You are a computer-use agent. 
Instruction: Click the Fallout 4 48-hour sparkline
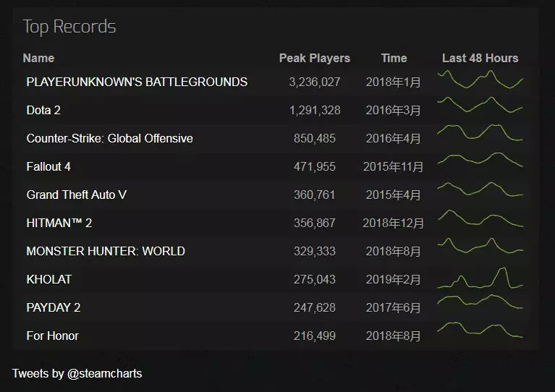(480, 160)
